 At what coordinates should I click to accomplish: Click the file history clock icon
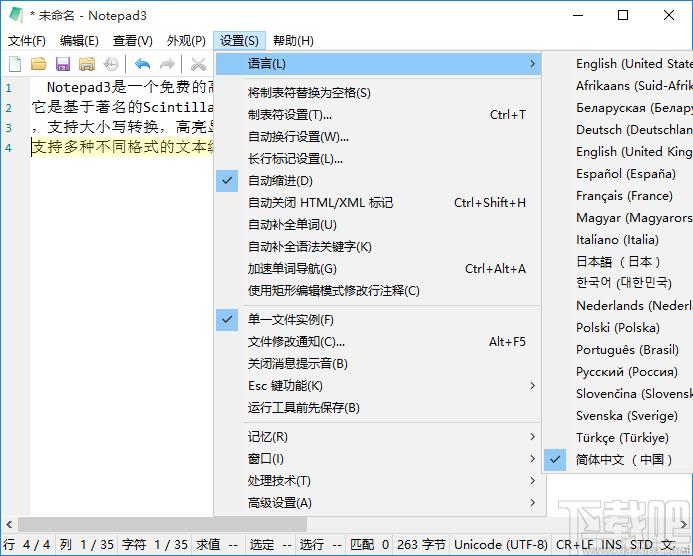tap(111, 65)
